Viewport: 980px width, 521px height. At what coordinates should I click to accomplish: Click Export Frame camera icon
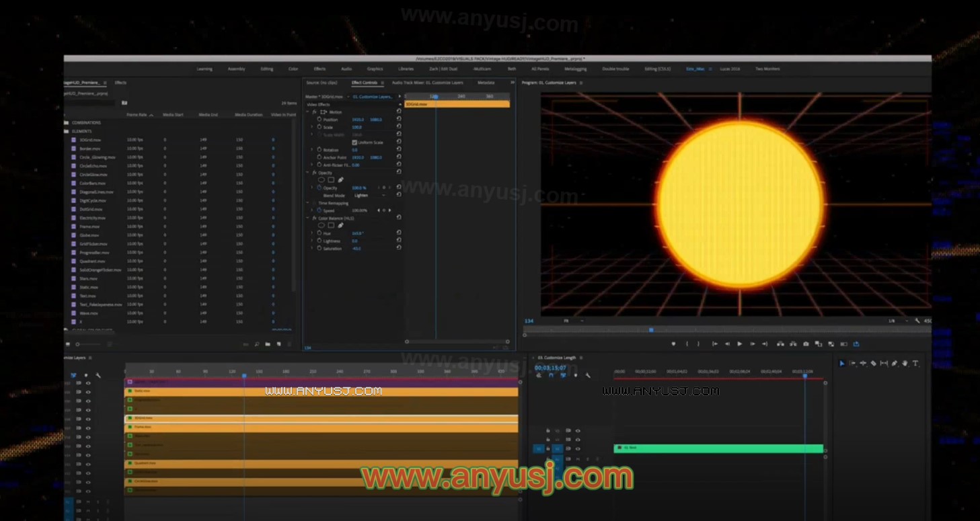[806, 344]
